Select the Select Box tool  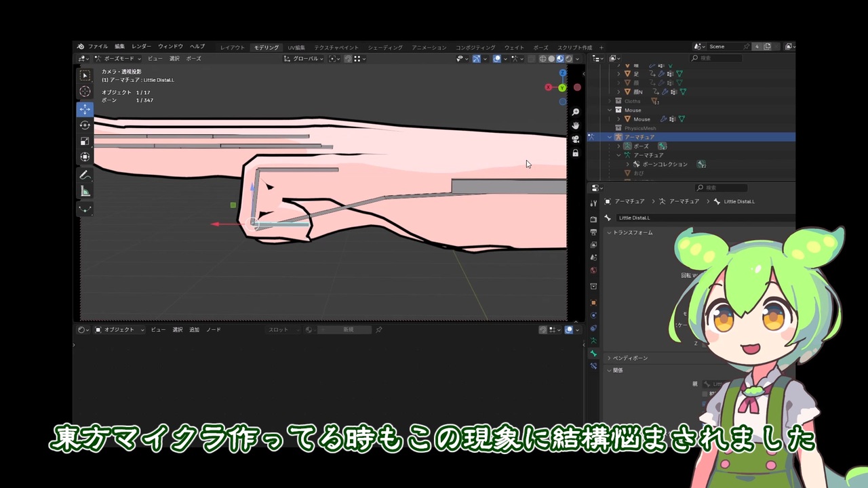85,75
